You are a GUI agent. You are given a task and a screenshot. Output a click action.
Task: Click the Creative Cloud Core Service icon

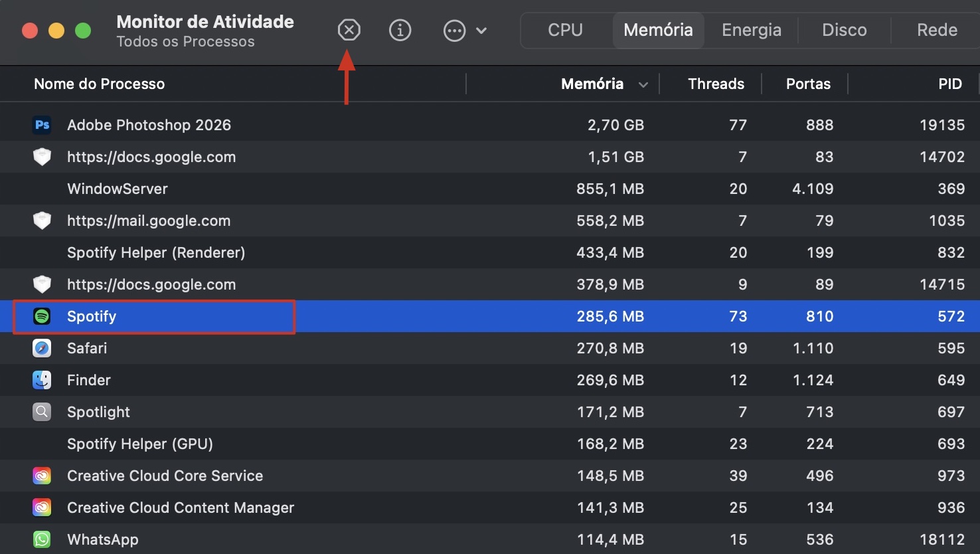click(41, 476)
